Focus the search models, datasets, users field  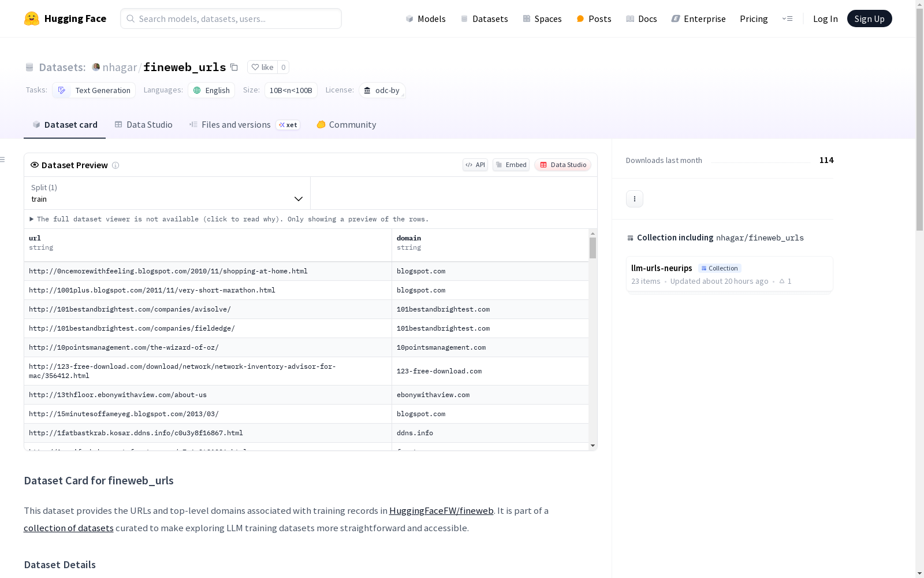pyautogui.click(x=231, y=18)
